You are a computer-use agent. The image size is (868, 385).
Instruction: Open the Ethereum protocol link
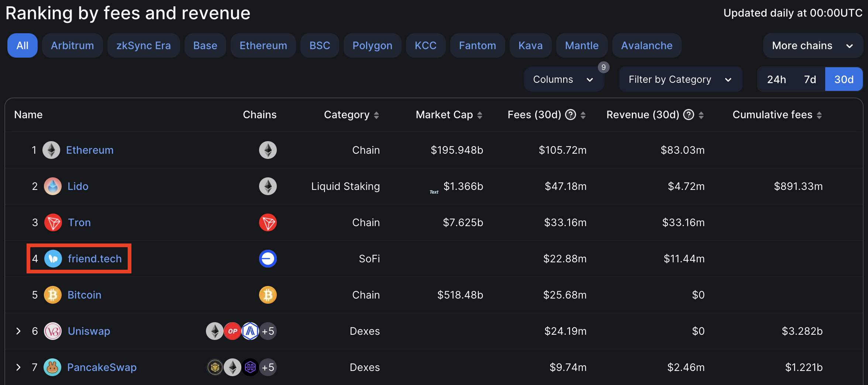point(90,150)
